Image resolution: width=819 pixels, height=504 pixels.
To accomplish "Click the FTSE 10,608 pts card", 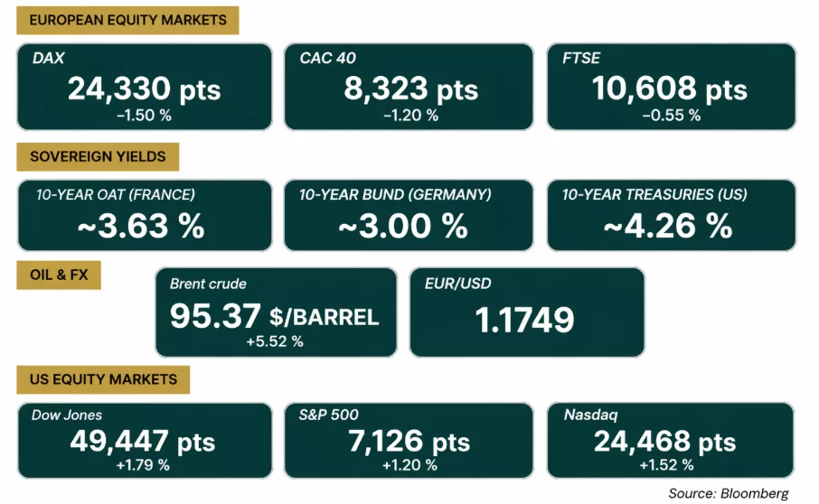I will pos(671,87).
